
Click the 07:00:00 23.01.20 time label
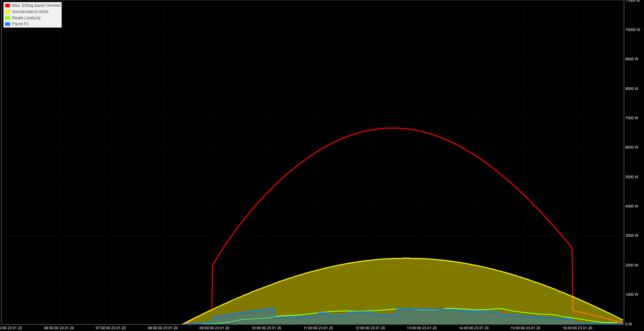111,328
